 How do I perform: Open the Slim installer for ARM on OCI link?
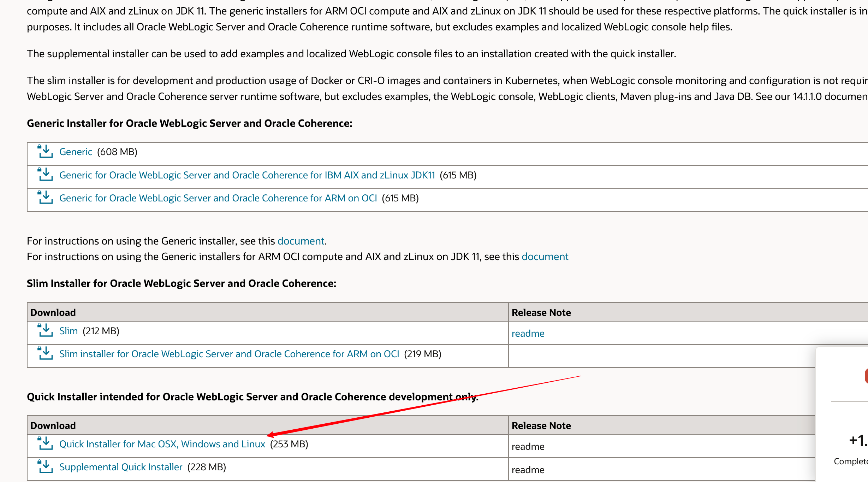(229, 354)
